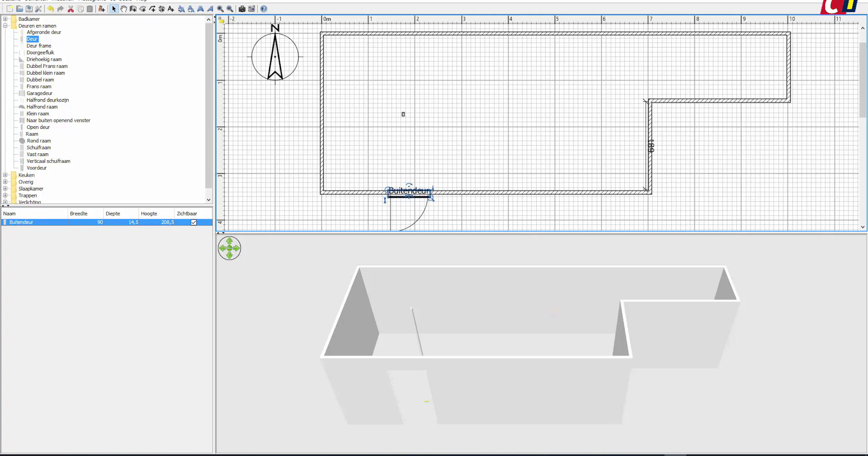Select Garagedeur in the catalog tree

coord(39,93)
